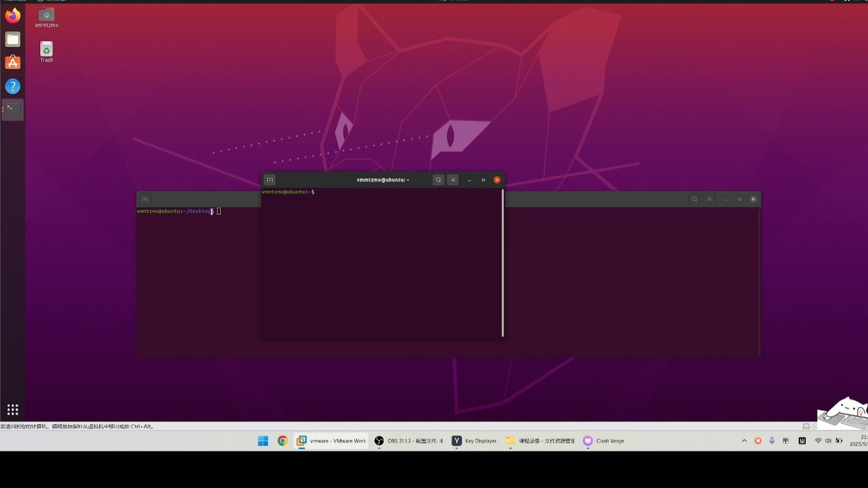Viewport: 868px width, 488px height.
Task: Open the Help icon in the dock
Action: coord(13,86)
